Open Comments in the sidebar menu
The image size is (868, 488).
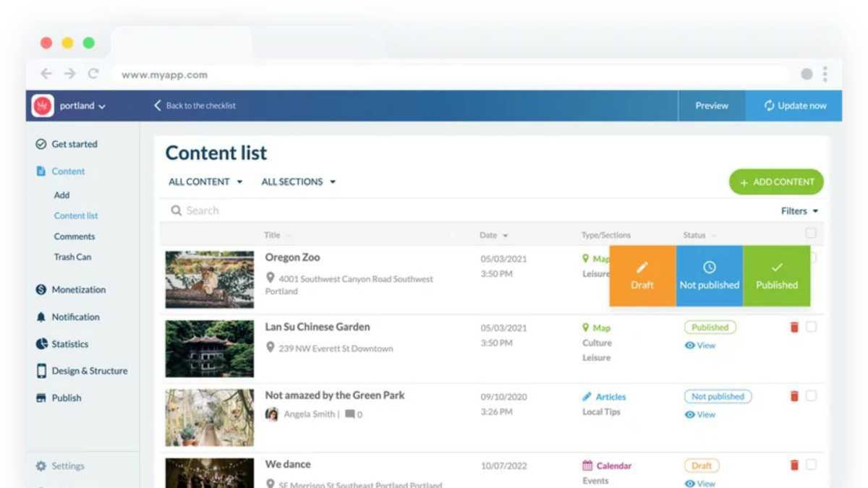click(75, 236)
